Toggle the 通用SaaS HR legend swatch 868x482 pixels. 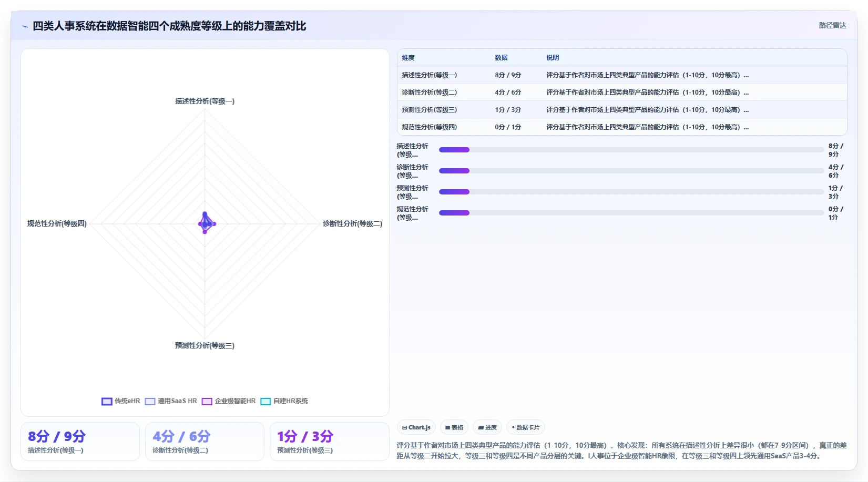(150, 401)
